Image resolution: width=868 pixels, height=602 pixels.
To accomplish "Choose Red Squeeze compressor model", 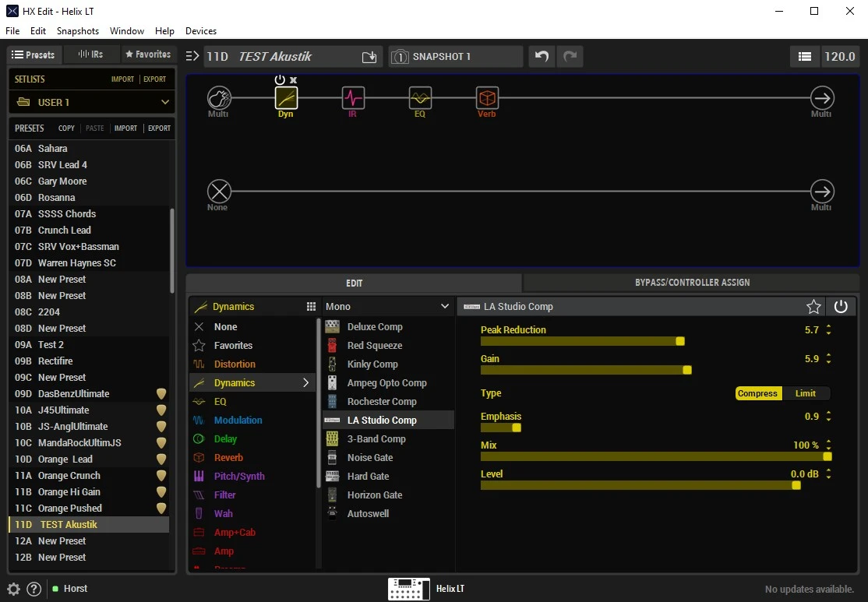I will [x=375, y=346].
